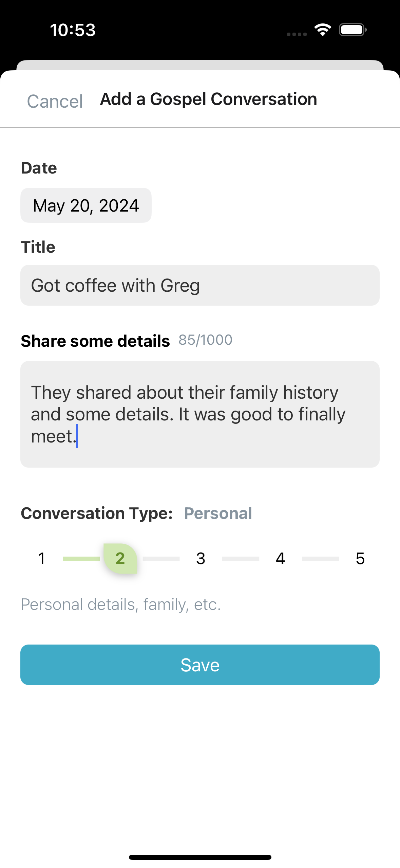Focus the Title field with Greg text
This screenshot has width=400, height=868.
click(200, 285)
